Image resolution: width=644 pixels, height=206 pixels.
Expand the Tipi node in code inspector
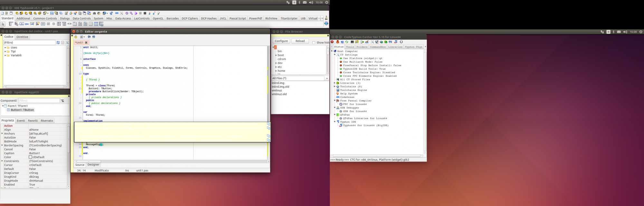coord(5,51)
